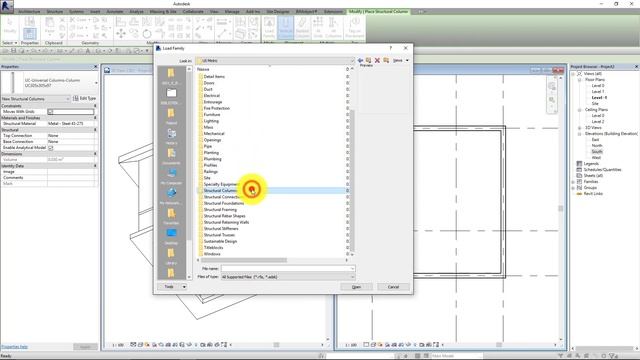Click the go-up-one-level folder icon
640x360 pixels.
369,60
